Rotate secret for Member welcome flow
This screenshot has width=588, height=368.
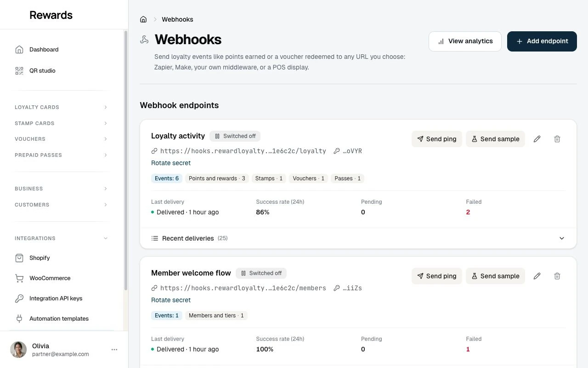(171, 300)
